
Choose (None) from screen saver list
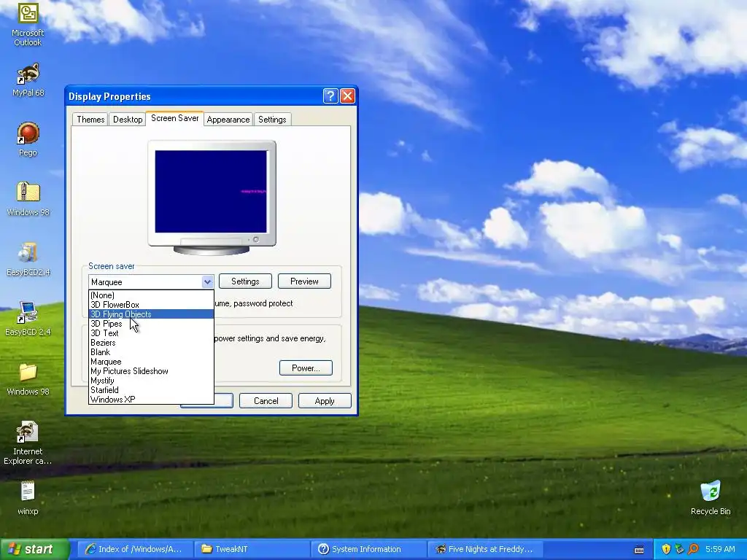click(x=151, y=295)
